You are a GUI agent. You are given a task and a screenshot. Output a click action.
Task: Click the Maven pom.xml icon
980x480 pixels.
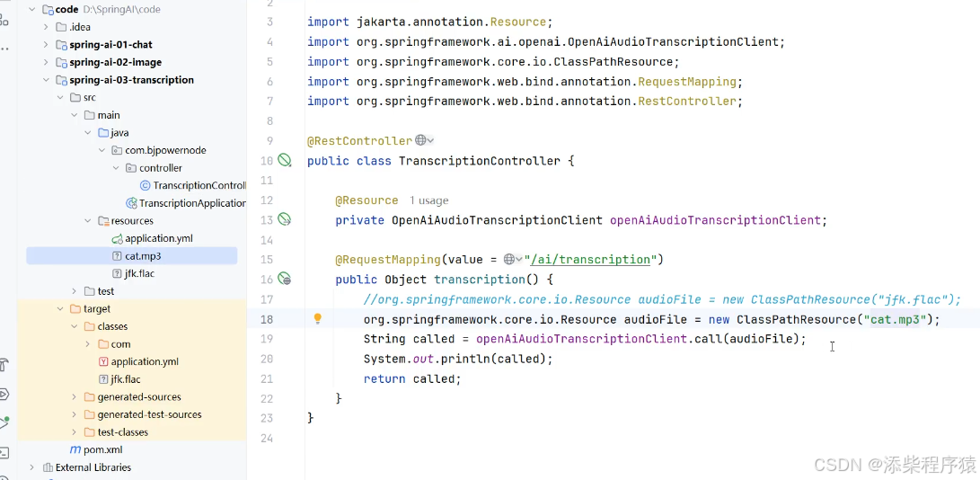(x=75, y=449)
